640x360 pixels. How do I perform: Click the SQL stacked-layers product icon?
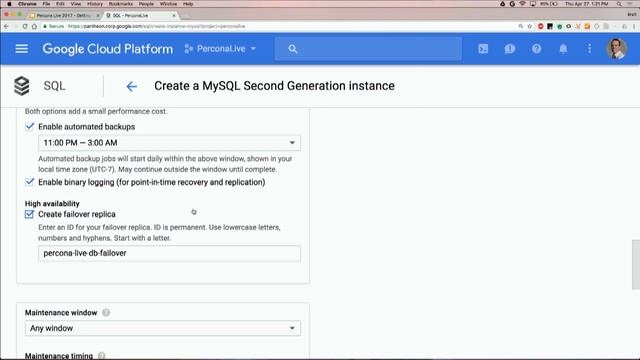coord(22,86)
